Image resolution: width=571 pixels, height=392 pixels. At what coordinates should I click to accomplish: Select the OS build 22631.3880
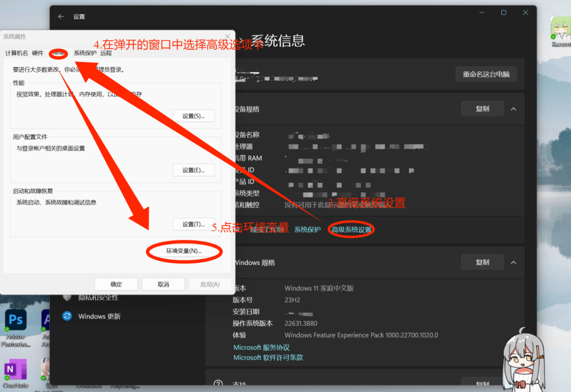click(x=301, y=323)
